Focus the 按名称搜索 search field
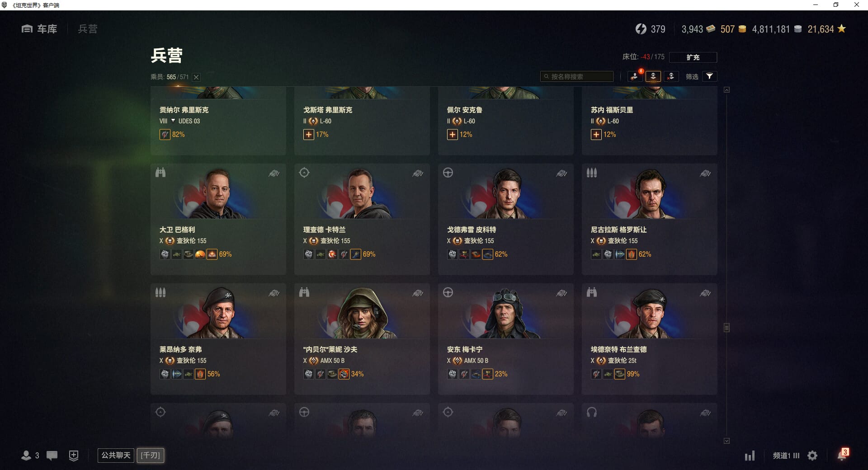Image resolution: width=868 pixels, height=470 pixels. [577, 77]
